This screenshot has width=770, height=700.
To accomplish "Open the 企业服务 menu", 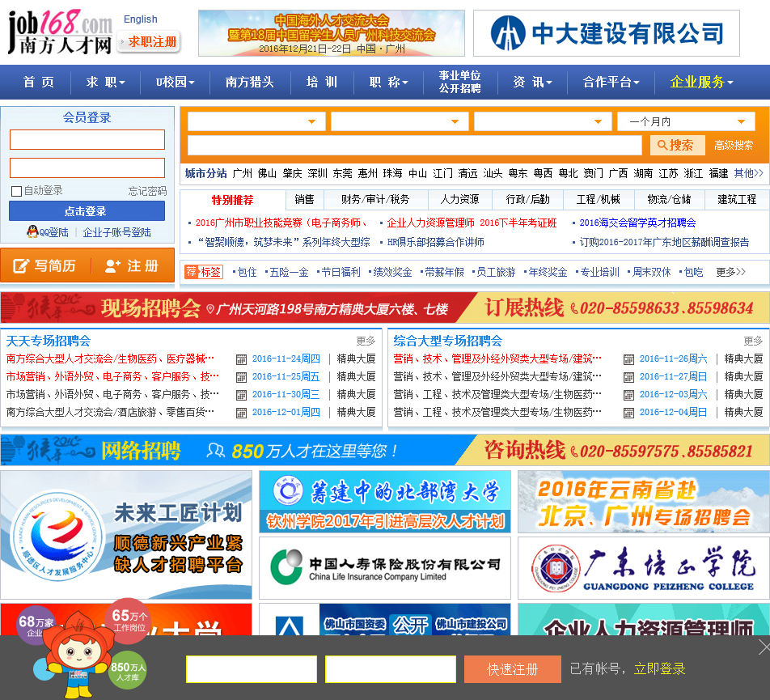I will 701,82.
